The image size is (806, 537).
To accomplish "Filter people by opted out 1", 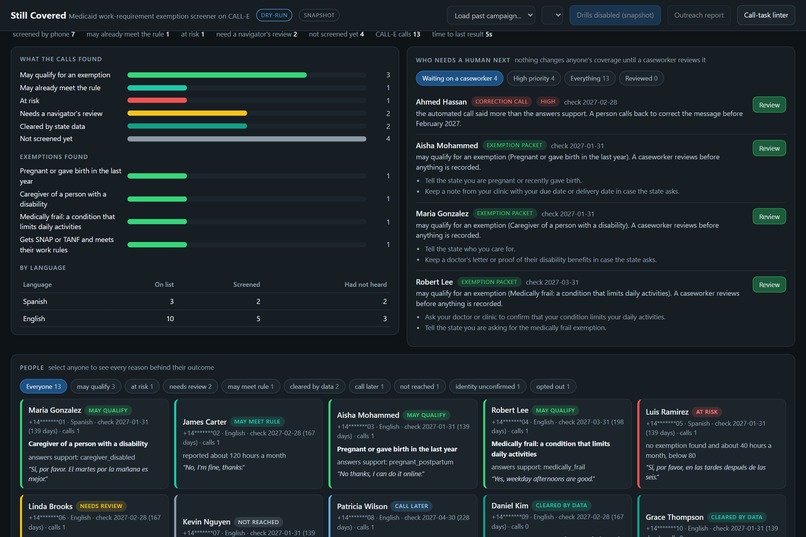I will [553, 386].
